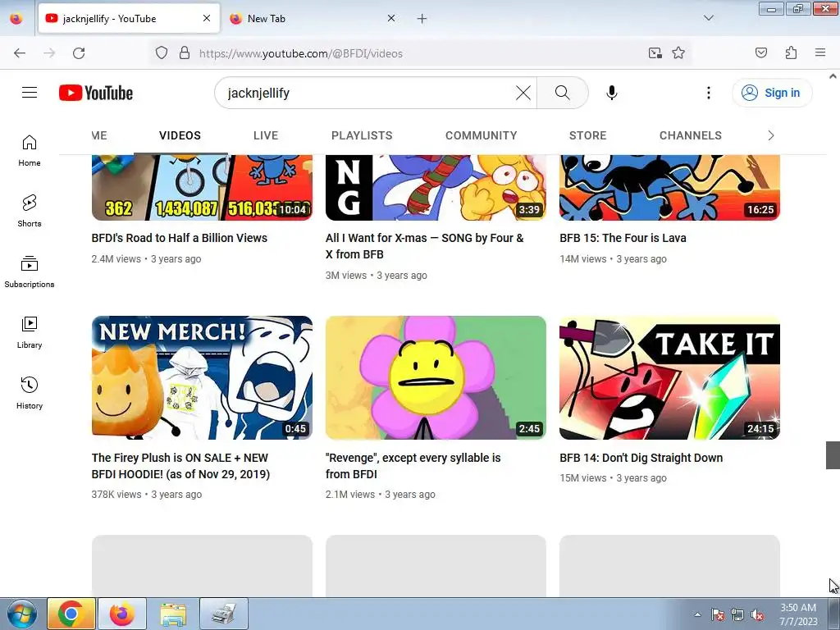The height and width of the screenshot is (630, 840).
Task: Open Shorts in the sidebar
Action: tap(30, 211)
